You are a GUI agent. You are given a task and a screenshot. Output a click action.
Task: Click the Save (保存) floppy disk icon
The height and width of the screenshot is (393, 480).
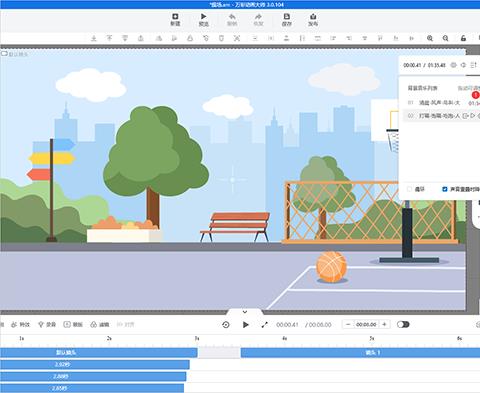coord(286,17)
